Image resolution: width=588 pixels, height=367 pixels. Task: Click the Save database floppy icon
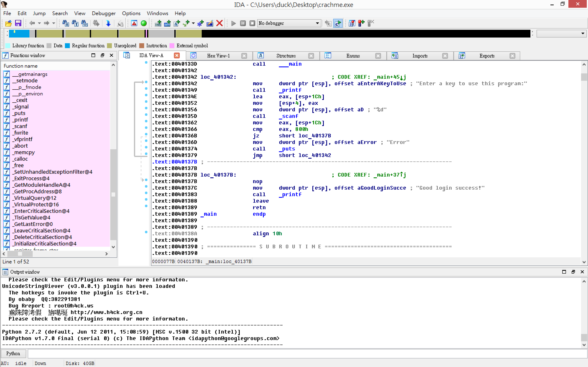coord(18,23)
